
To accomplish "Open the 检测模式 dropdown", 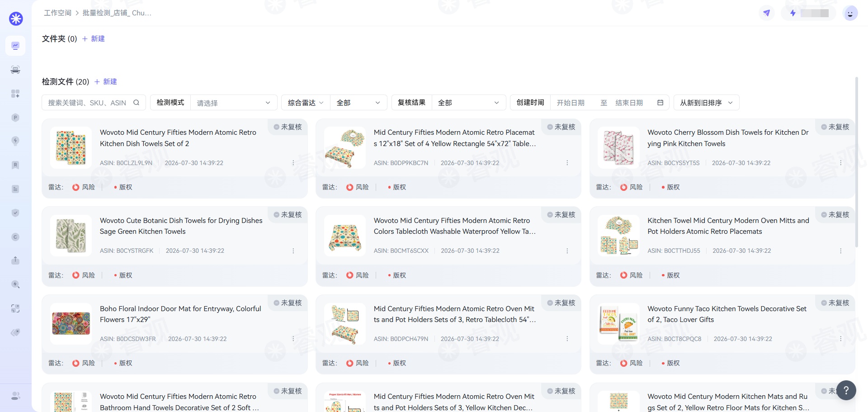I will pos(233,103).
